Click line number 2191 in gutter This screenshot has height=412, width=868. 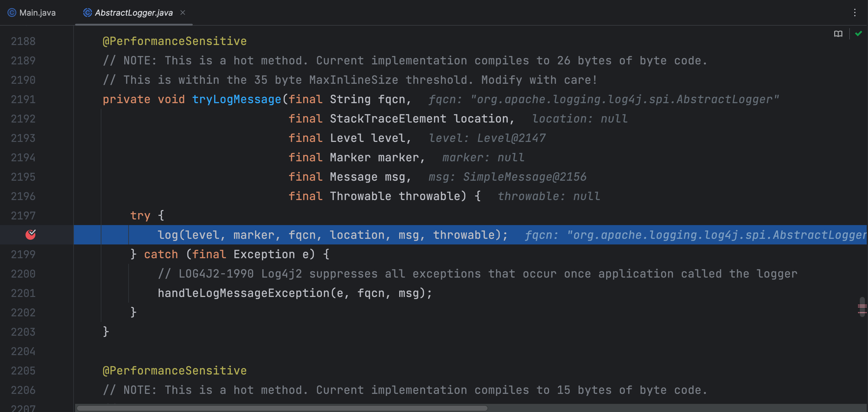coord(23,99)
